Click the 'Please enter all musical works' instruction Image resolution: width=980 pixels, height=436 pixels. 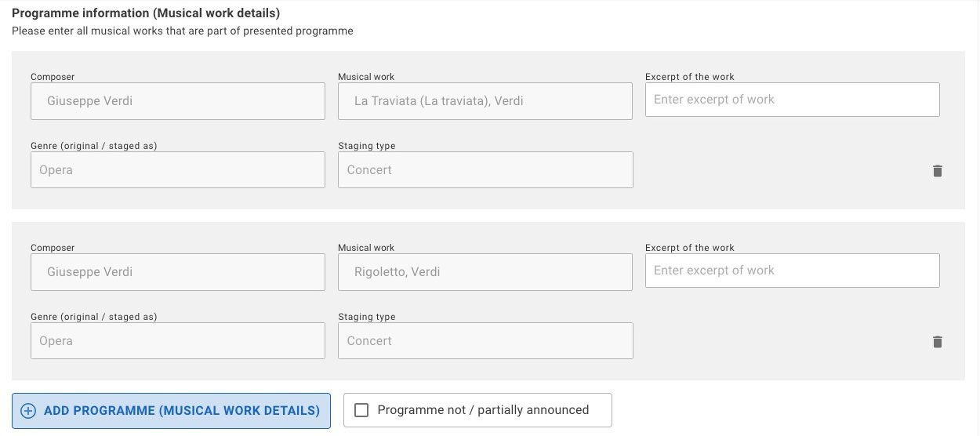coord(183,31)
